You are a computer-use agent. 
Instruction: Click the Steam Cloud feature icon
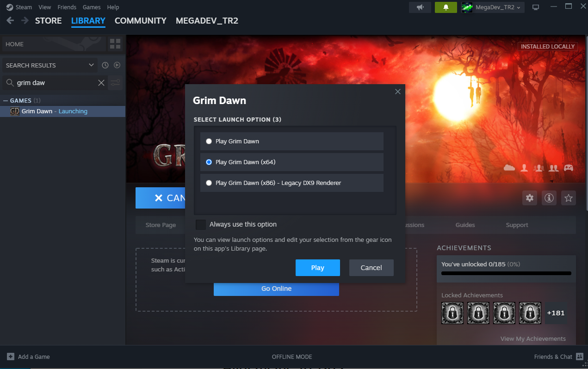coord(509,168)
